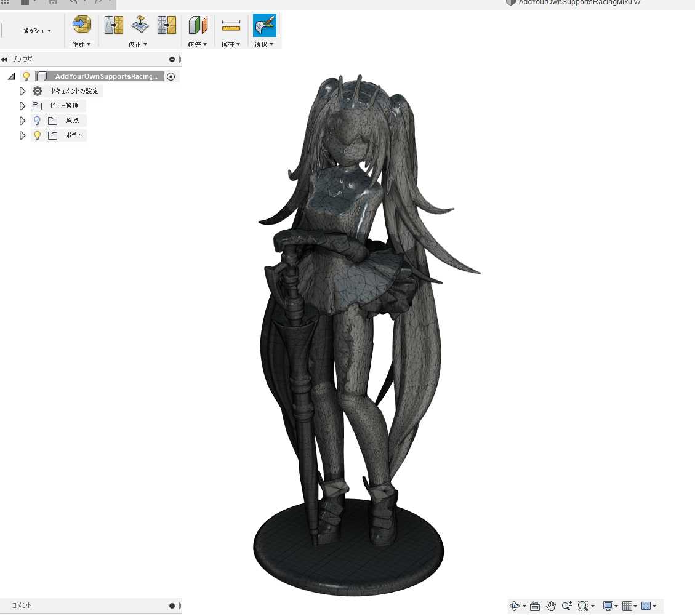Select the Reduce mesh tool in 修正 group
The image size is (695, 616).
click(x=167, y=25)
